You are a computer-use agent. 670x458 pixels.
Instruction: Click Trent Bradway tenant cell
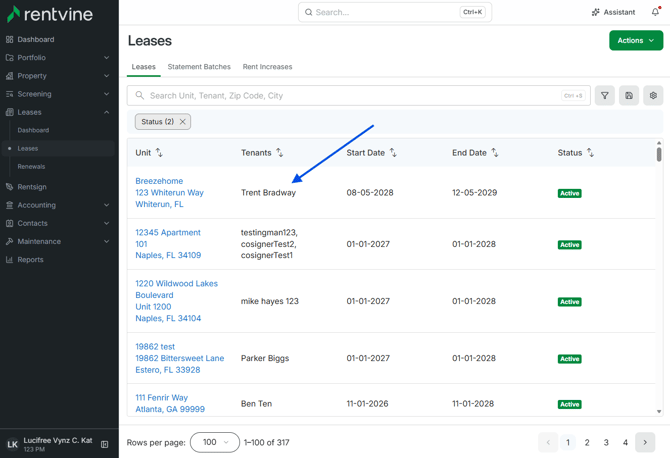pyautogui.click(x=268, y=193)
